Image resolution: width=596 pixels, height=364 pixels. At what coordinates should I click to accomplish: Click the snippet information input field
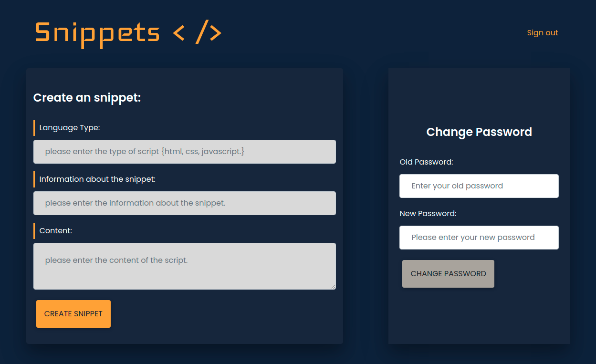[185, 203]
